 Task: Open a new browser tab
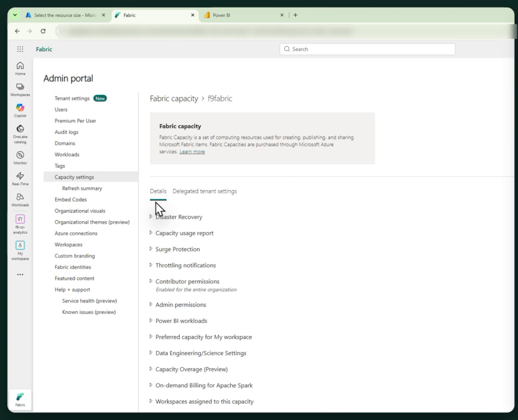point(295,15)
